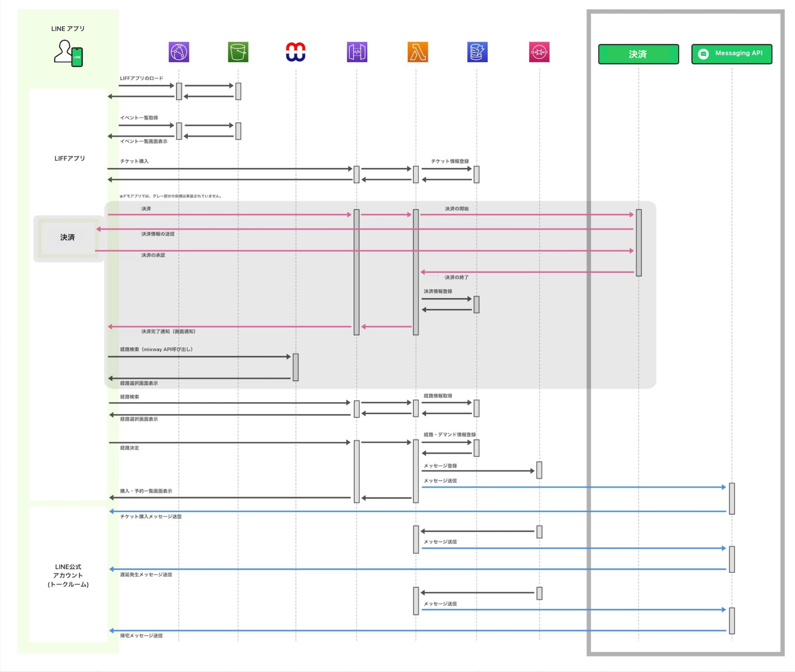This screenshot has width=795, height=672.
Task: Select the LIFFアプリのロード label
Action: pyautogui.click(x=141, y=79)
